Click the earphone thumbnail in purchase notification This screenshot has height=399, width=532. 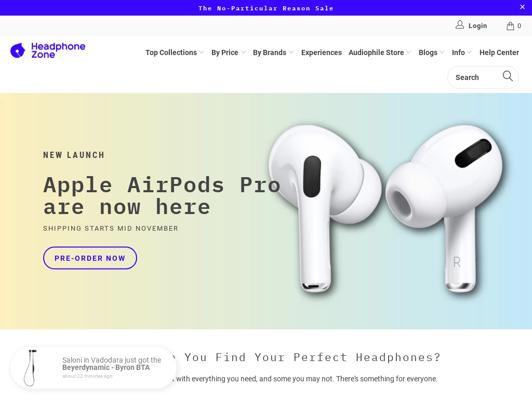pos(31,368)
